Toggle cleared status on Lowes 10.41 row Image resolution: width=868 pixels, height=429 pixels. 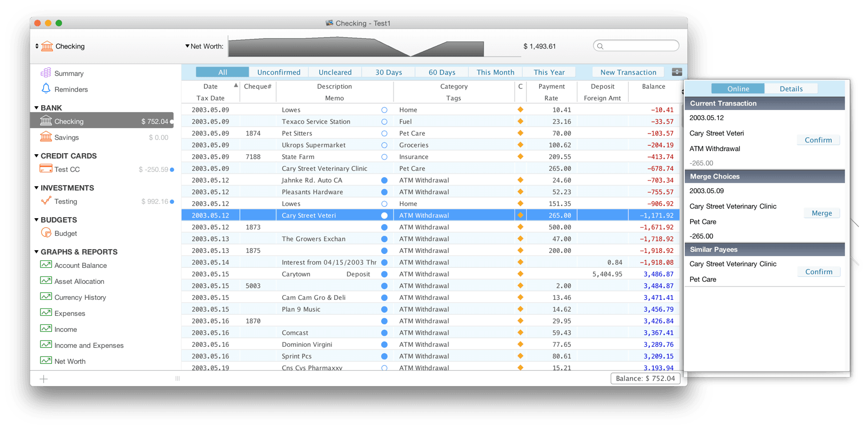tap(384, 110)
